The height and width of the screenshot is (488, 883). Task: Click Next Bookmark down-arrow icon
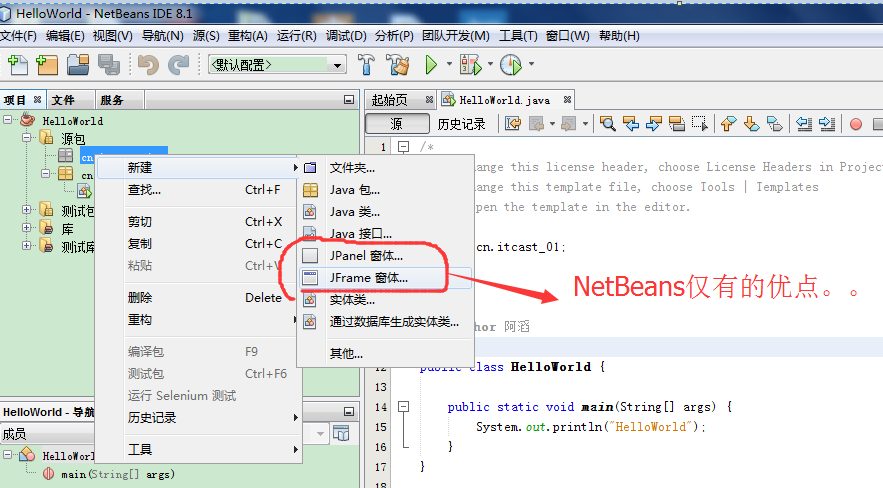click(752, 124)
